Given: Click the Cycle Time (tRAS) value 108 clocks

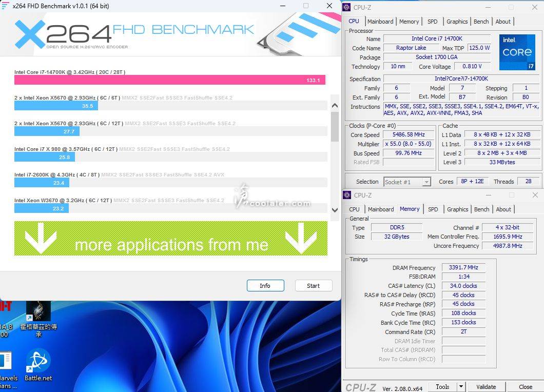Looking at the screenshot, I should pos(463,313).
